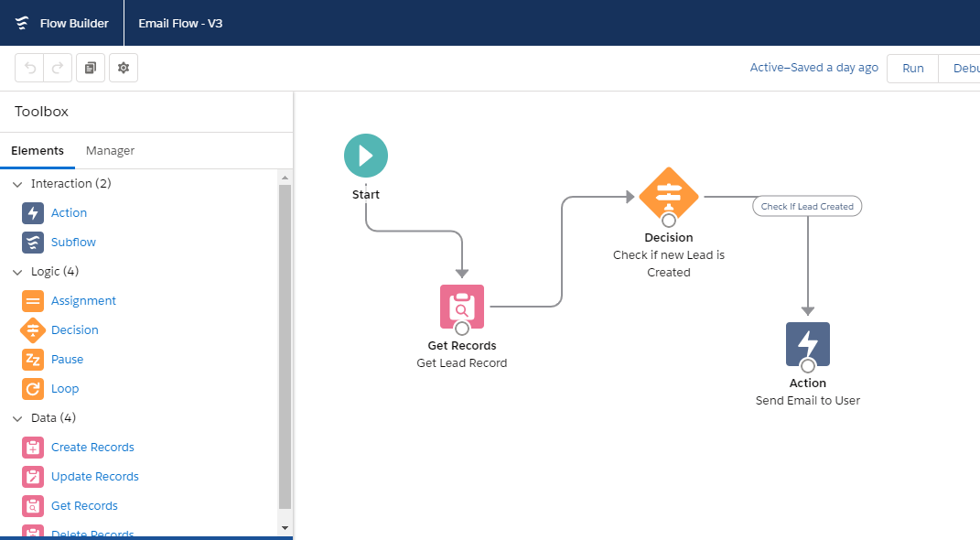Open the Debug option
This screenshot has width=980, height=540.
click(966, 67)
